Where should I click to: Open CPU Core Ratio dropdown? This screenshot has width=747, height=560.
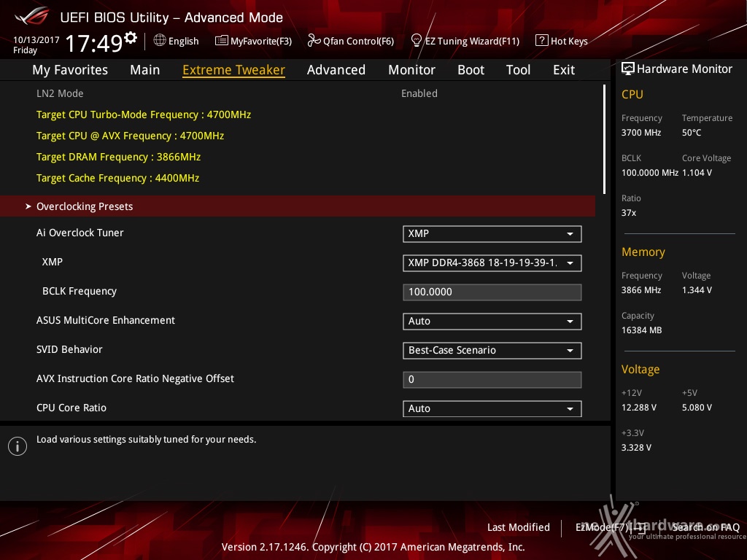pos(492,408)
